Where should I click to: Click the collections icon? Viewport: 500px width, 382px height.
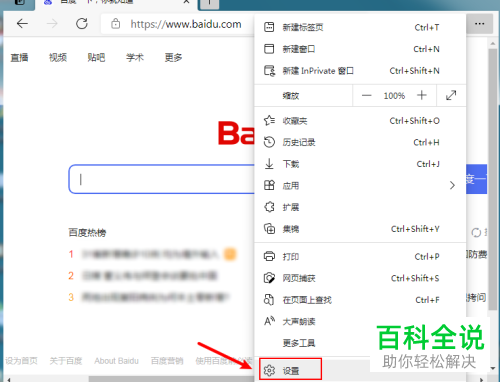[269, 229]
